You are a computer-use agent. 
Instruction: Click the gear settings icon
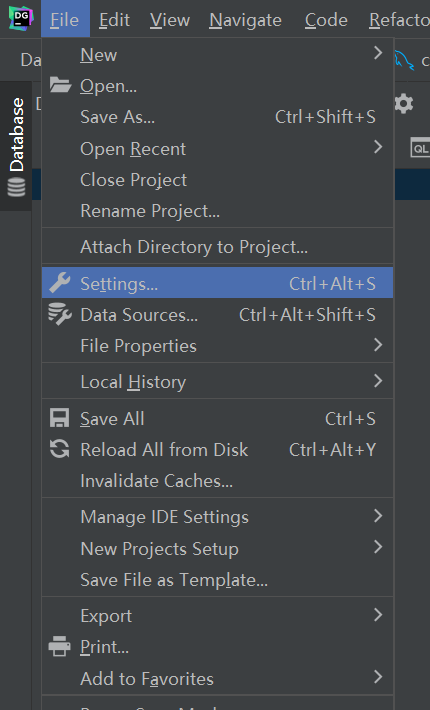tap(404, 104)
